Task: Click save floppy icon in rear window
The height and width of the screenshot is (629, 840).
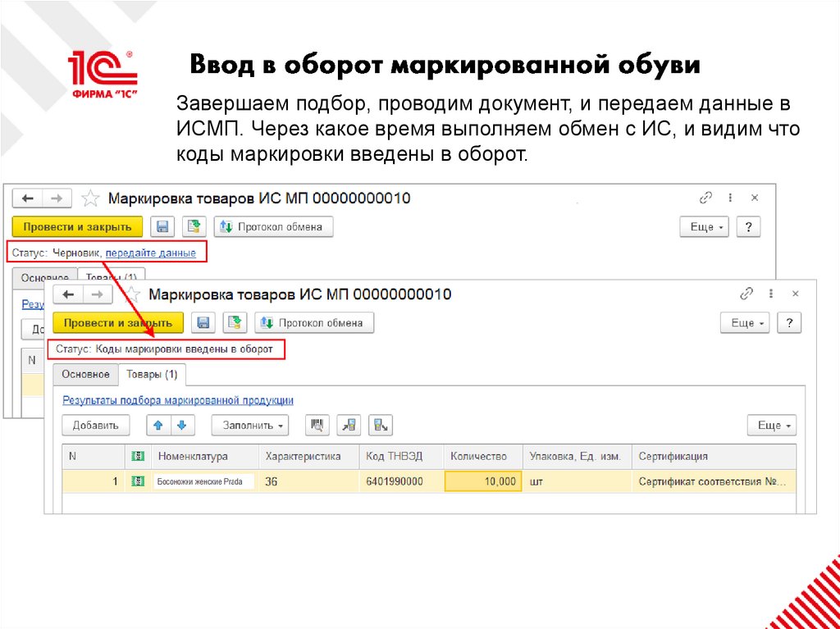Action: [162, 226]
